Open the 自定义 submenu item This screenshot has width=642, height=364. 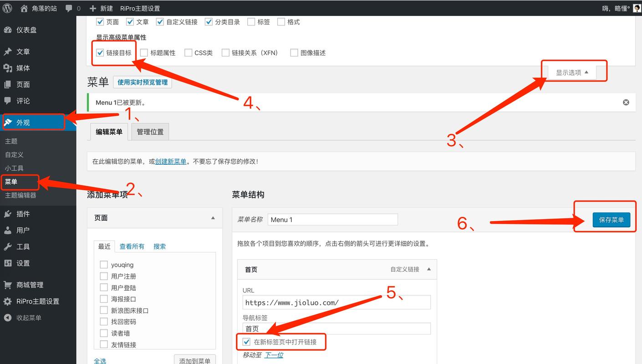point(14,155)
